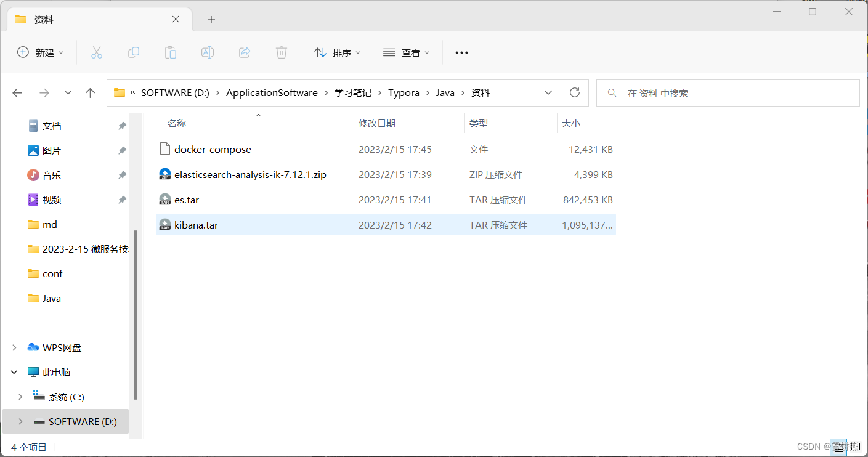Viewport: 868px width, 457px height.
Task: Expand the SOFTWARE (D:) tree node
Action: (x=20, y=421)
